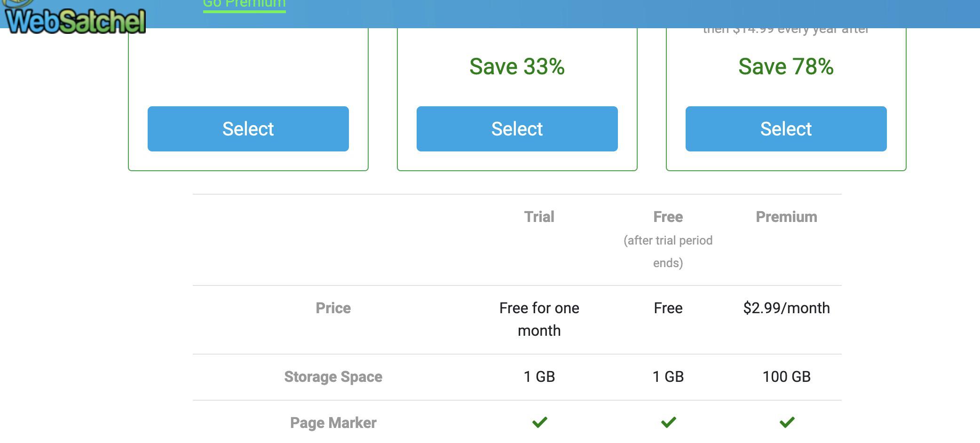Viewport: 980px width, 443px height.
Task: Click the Page Marker checkmark under Free
Action: pos(668,422)
